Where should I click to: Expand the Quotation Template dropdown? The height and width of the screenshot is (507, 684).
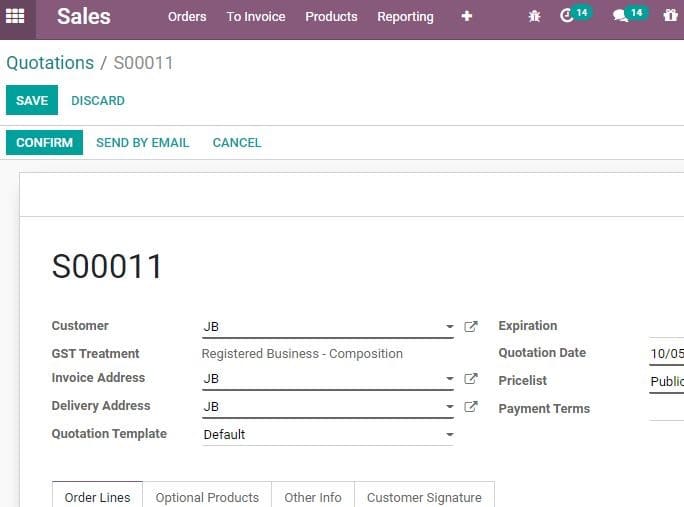[449, 435]
